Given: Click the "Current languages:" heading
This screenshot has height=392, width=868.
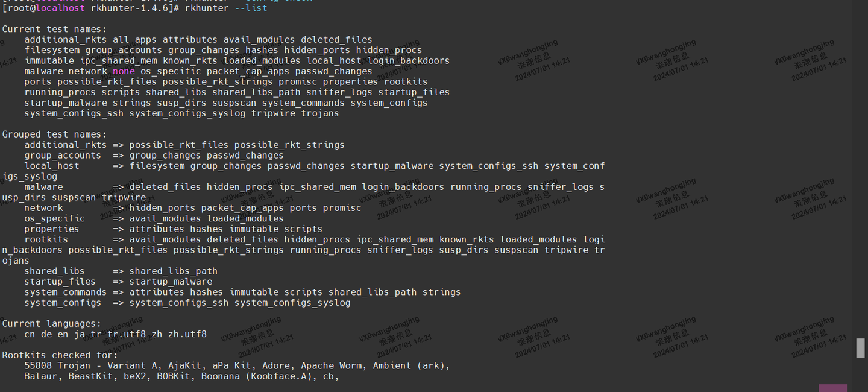Looking at the screenshot, I should pyautogui.click(x=52, y=323).
